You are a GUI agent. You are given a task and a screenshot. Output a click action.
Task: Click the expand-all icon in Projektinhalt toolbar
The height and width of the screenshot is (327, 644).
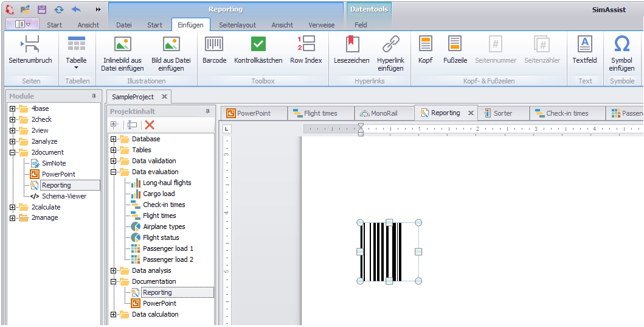coord(115,125)
